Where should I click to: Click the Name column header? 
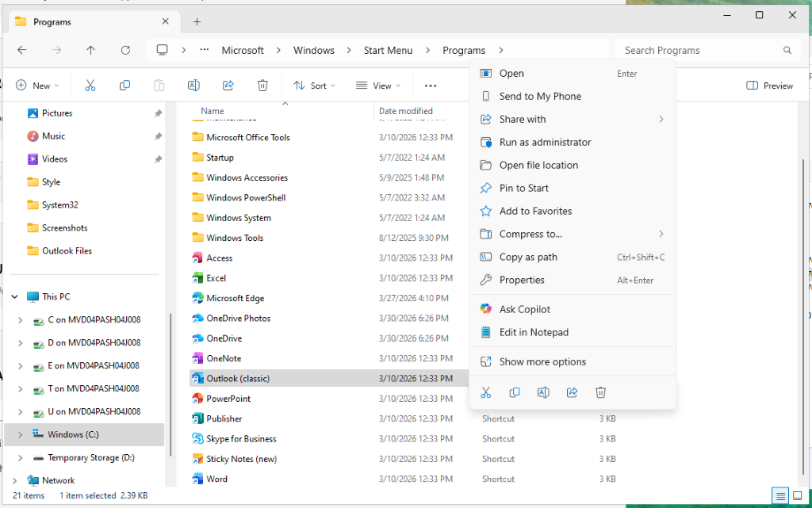coord(213,111)
